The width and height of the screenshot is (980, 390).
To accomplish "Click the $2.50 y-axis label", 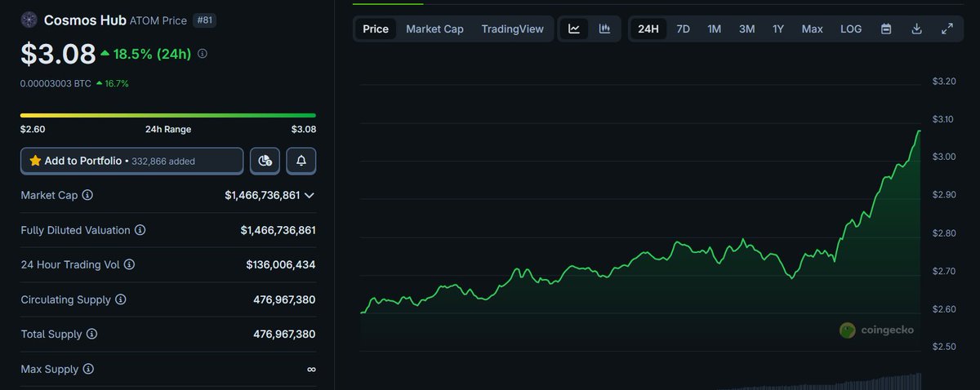I will tap(944, 347).
